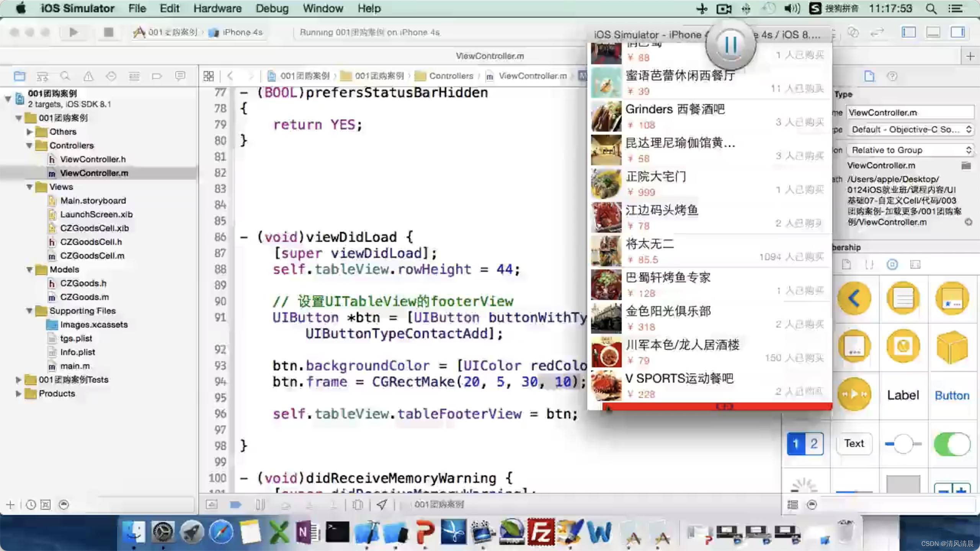
Task: Pick the Text field object in library
Action: [854, 443]
